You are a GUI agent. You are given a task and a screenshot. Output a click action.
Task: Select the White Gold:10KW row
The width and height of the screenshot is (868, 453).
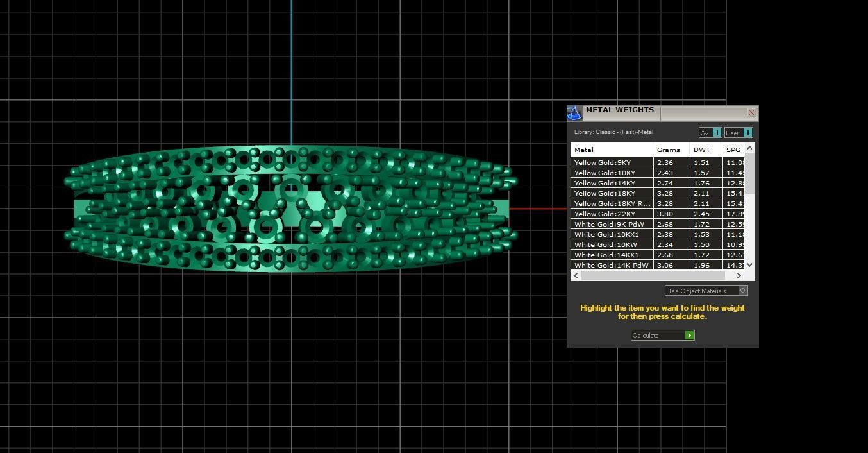(658, 244)
